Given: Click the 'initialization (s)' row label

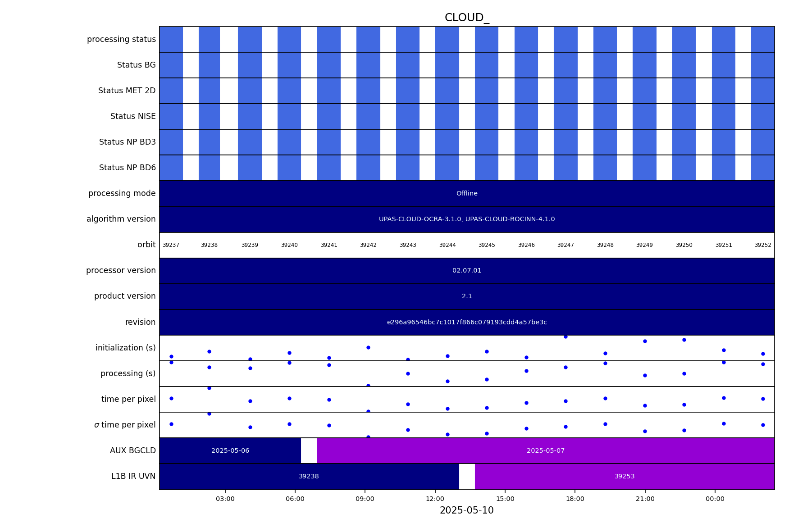Looking at the screenshot, I should click(x=126, y=348).
